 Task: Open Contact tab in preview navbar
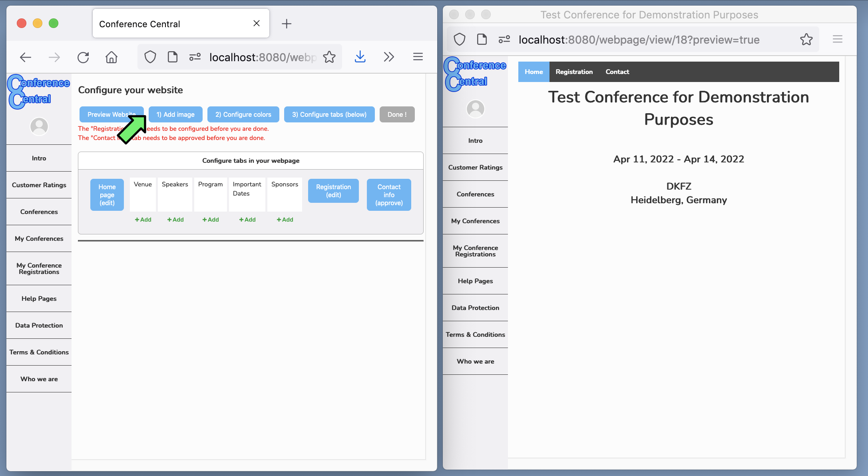click(617, 72)
